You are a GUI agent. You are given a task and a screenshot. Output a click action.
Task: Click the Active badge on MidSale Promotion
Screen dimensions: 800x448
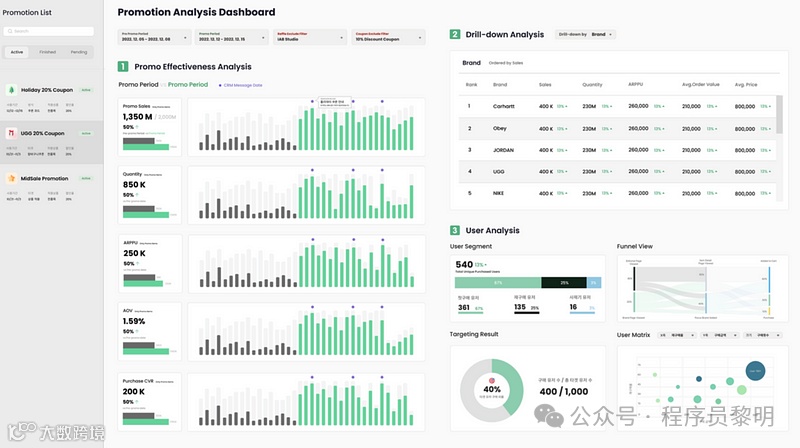pyautogui.click(x=86, y=179)
